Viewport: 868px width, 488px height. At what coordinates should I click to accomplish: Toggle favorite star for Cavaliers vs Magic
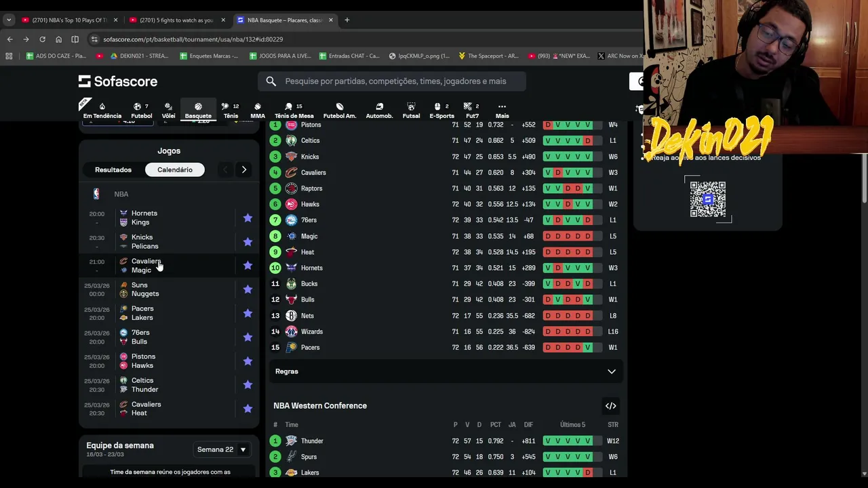click(248, 266)
